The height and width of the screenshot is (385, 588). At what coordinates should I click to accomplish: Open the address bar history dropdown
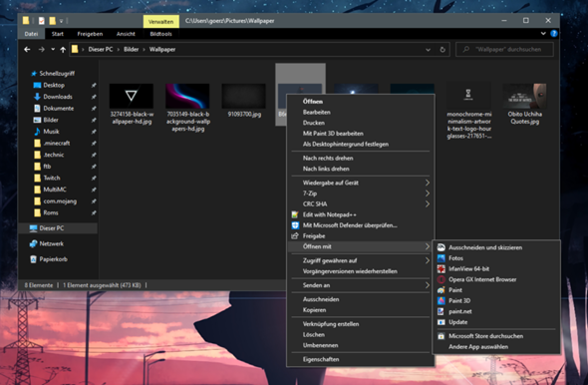pyautogui.click(x=428, y=50)
